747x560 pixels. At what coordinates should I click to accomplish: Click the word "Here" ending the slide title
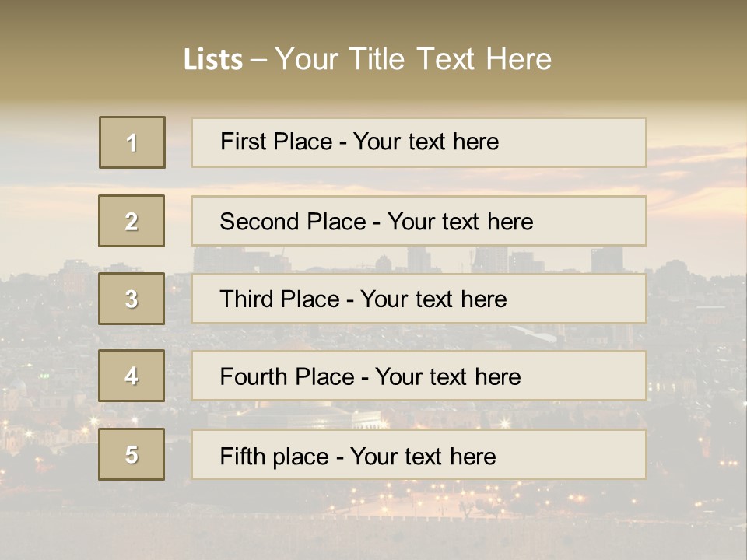[x=518, y=59]
